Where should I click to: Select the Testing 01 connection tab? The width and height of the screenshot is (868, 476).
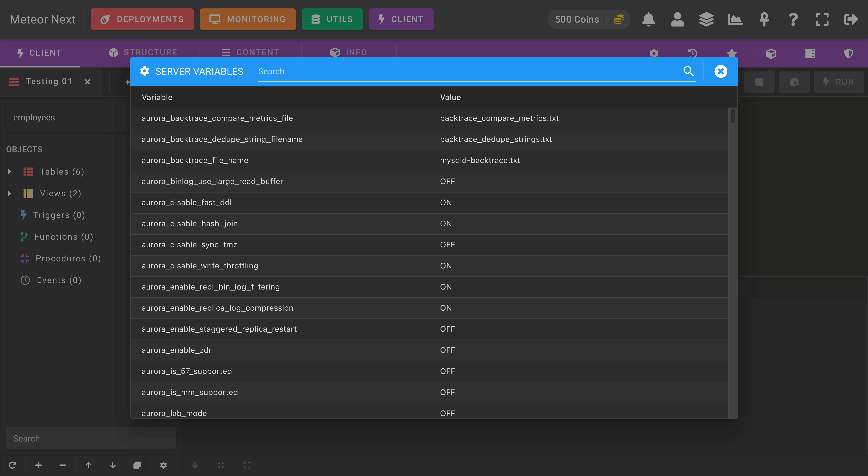[x=49, y=81]
